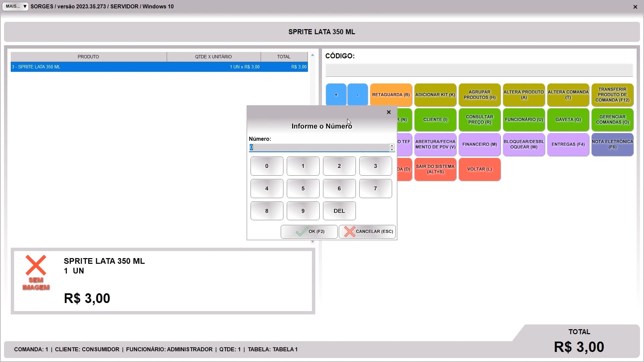Screen dimensions: 644x362
Task: Click the Número input field
Action: click(x=319, y=147)
